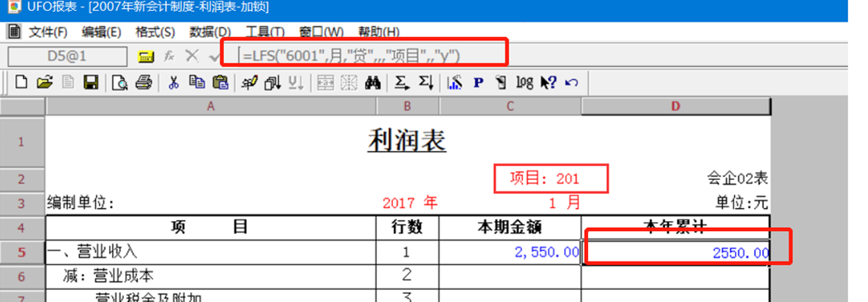Confirm formula entry with the checkmark icon

[213, 56]
